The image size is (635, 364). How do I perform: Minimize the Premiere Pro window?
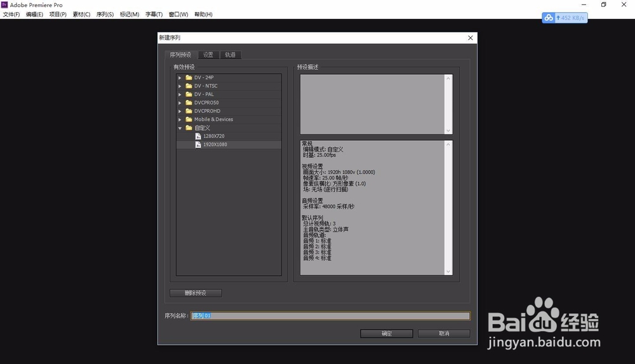coord(584,5)
